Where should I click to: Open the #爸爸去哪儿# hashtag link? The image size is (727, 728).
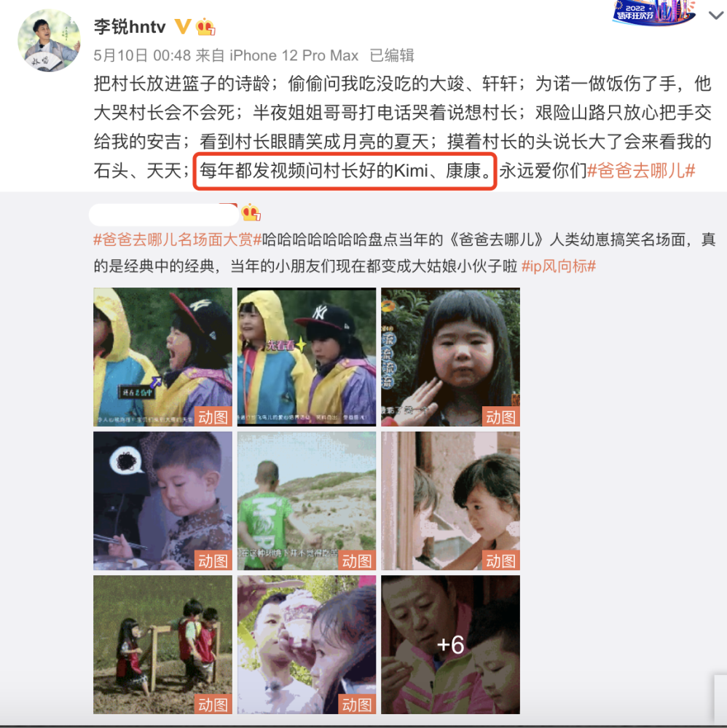641,171
